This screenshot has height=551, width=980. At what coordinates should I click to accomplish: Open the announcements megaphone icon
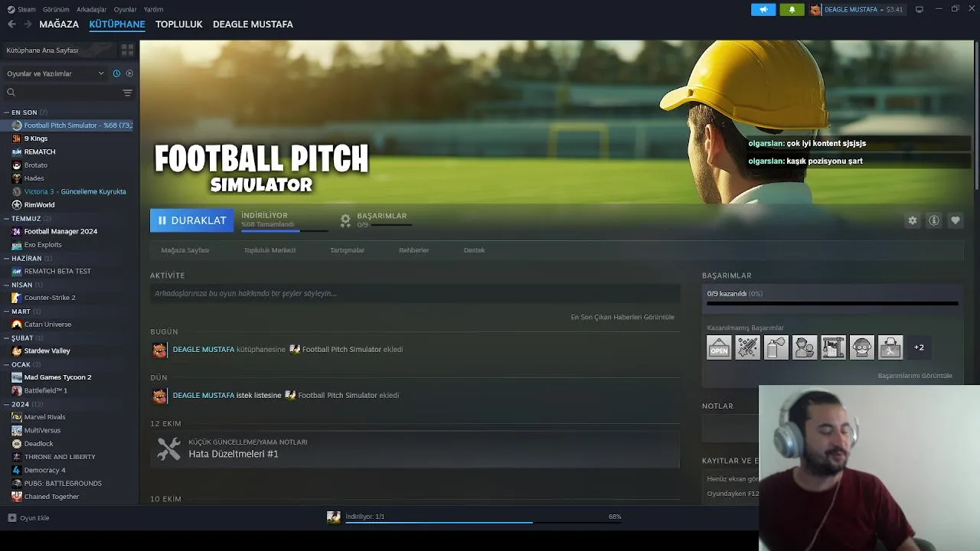[x=763, y=9]
